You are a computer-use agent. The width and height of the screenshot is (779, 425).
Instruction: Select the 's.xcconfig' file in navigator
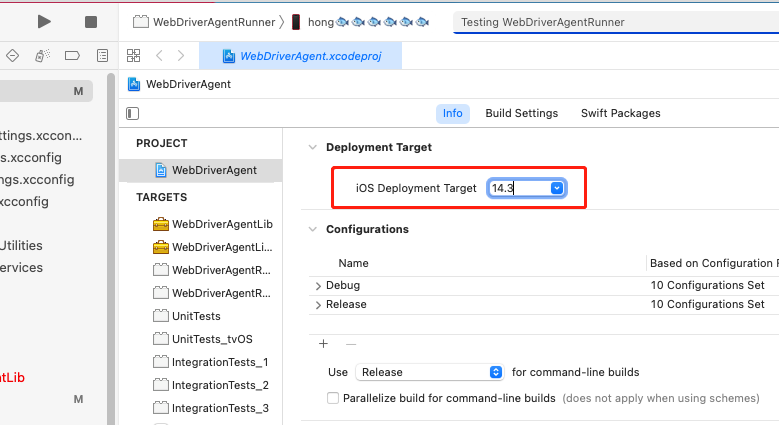31,158
